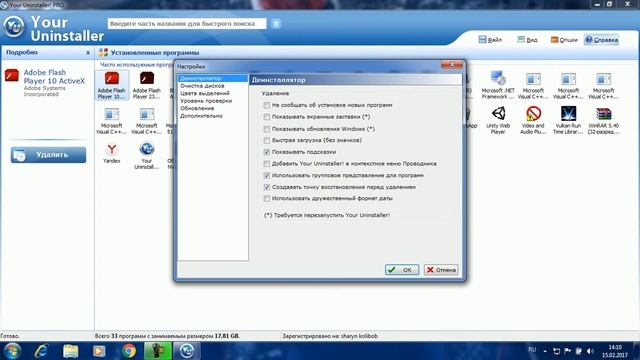The image size is (640, 360).
Task: Select 'Деинсталлятор' settings category
Action: coord(213,78)
